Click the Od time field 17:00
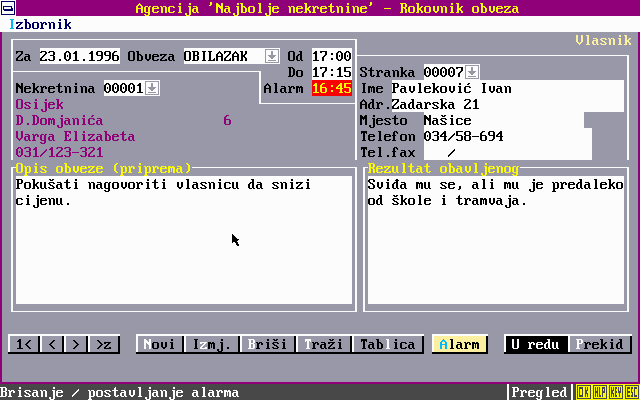Screen dimensions: 640x400 tap(332, 56)
